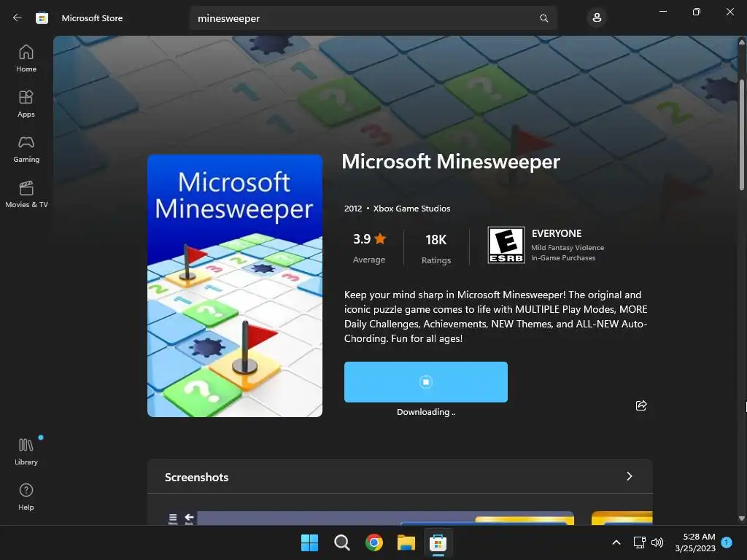Open the notification badge in the taskbar

(727, 542)
